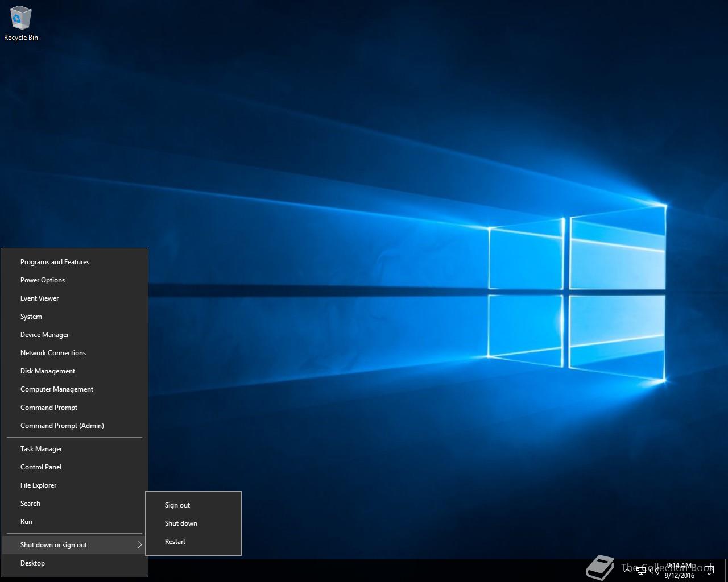
Task: Launch Event Viewer
Action: pyautogui.click(x=40, y=298)
